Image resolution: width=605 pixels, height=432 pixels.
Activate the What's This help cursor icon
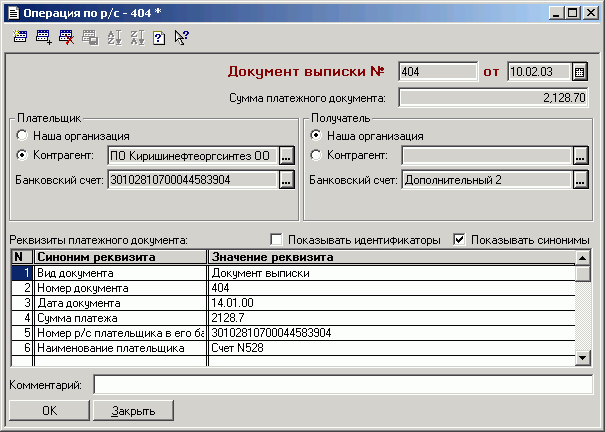coord(181,37)
